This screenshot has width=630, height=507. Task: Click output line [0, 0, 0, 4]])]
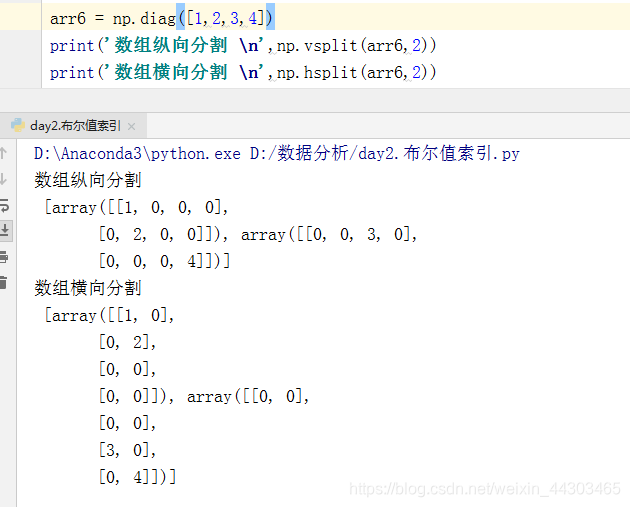click(164, 261)
